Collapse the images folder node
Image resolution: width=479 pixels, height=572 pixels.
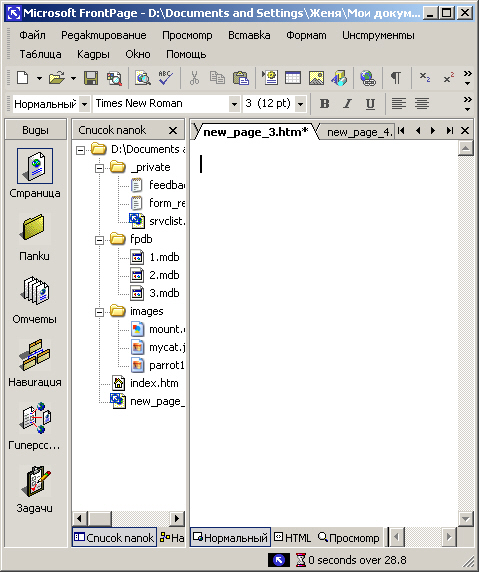(x=99, y=312)
